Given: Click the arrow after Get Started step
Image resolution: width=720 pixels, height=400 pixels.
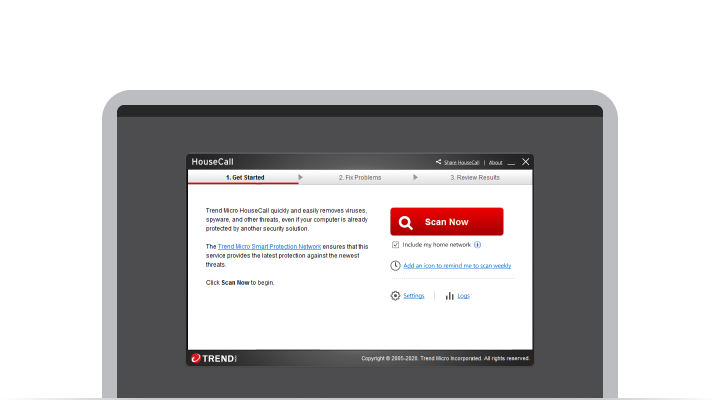Looking at the screenshot, I should [300, 177].
